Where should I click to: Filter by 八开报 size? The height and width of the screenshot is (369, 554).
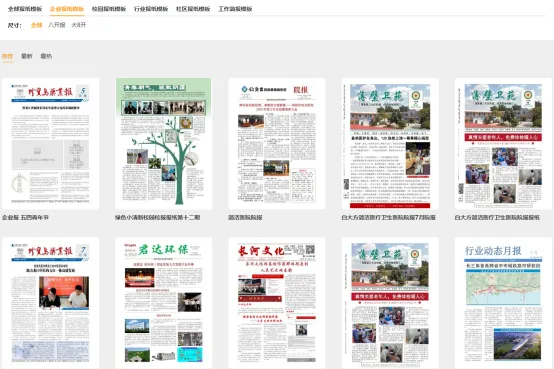click(57, 25)
